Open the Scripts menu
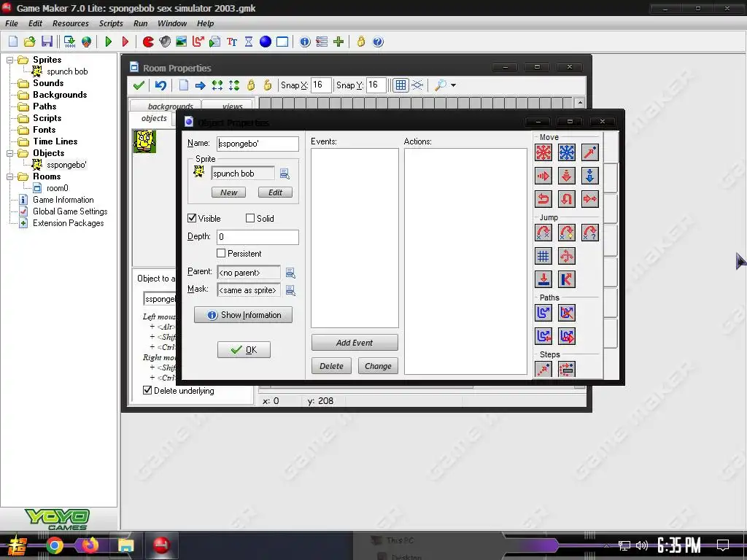747x560 pixels. 111,23
